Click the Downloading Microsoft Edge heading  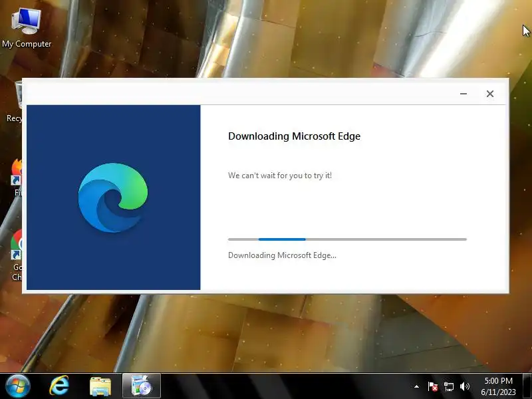click(294, 136)
